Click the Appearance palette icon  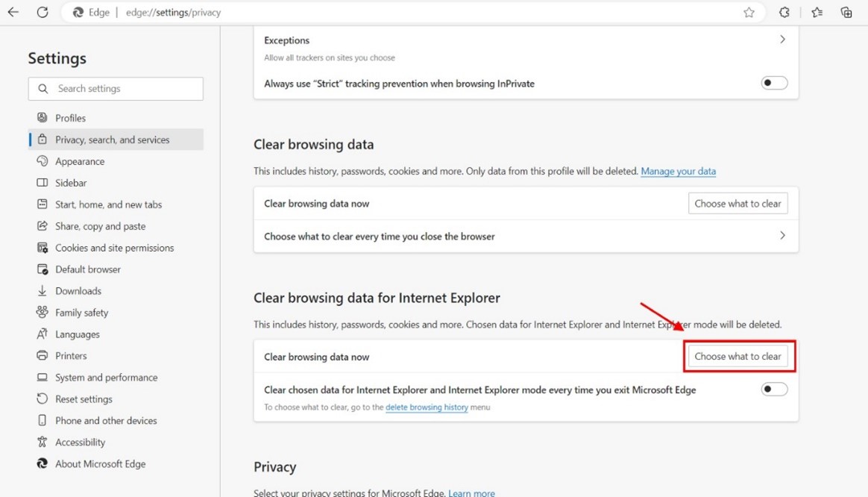tap(42, 160)
